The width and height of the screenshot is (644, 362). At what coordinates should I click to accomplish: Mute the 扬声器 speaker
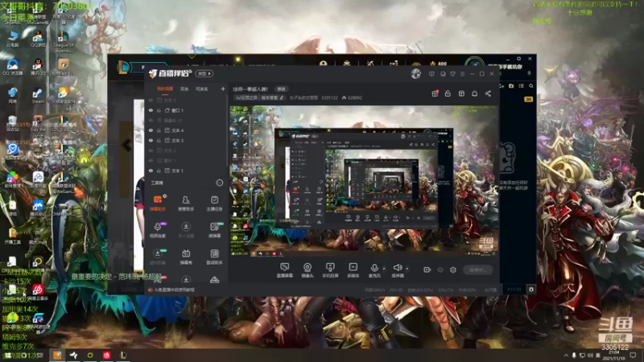click(397, 270)
